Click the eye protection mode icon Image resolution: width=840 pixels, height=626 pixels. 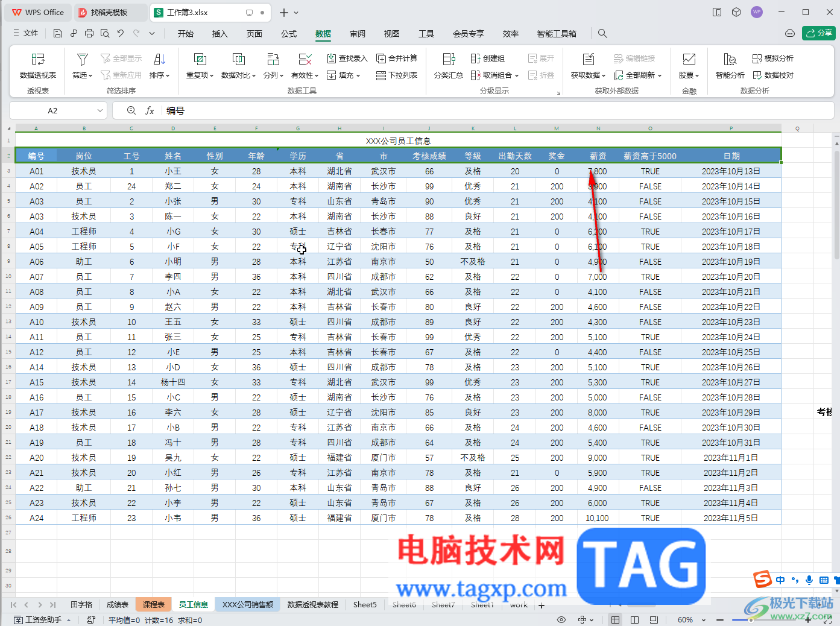pos(561,620)
